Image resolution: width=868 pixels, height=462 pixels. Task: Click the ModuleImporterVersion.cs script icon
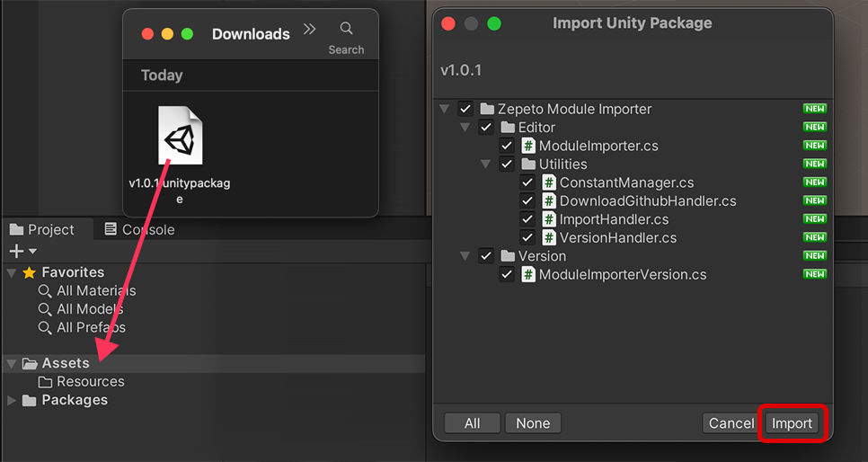click(528, 274)
